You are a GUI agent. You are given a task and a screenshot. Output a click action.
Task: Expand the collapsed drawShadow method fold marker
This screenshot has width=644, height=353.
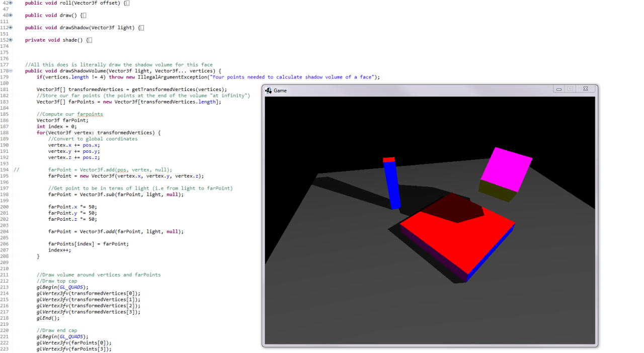[11, 27]
